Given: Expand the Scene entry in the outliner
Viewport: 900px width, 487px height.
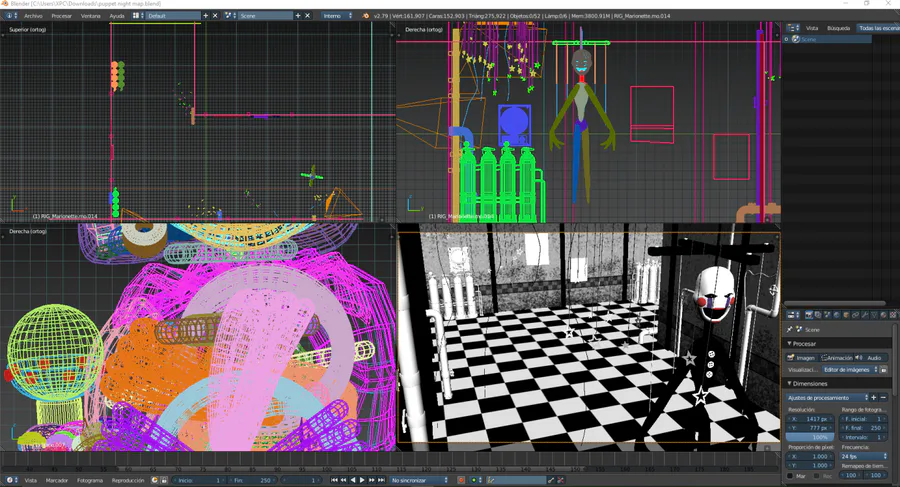Looking at the screenshot, I should click(786, 39).
